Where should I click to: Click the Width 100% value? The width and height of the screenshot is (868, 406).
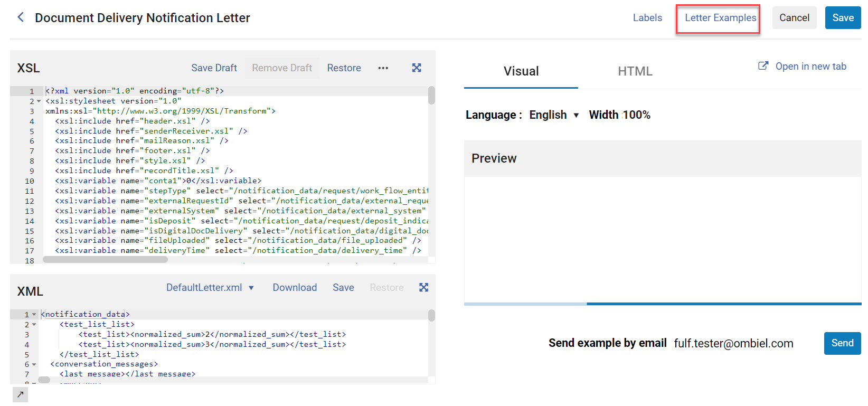(636, 115)
